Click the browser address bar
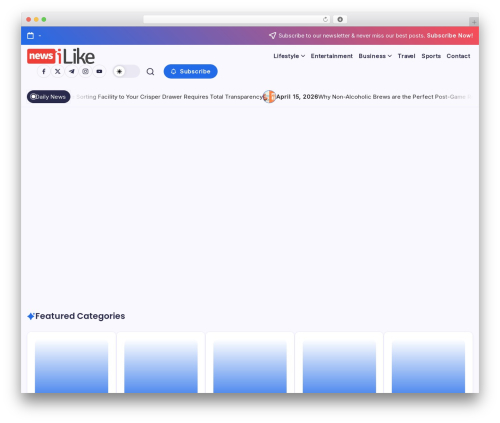500x423 pixels. (x=237, y=19)
